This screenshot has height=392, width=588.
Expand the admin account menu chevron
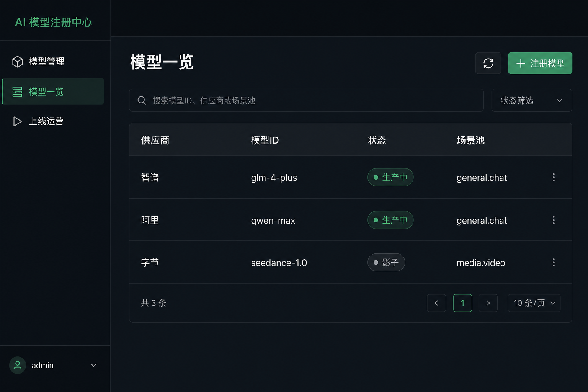93,365
